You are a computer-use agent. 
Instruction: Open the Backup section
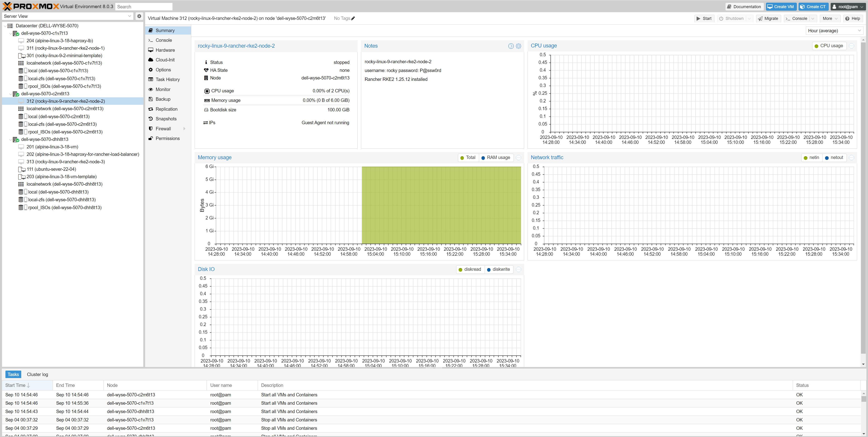tap(163, 99)
